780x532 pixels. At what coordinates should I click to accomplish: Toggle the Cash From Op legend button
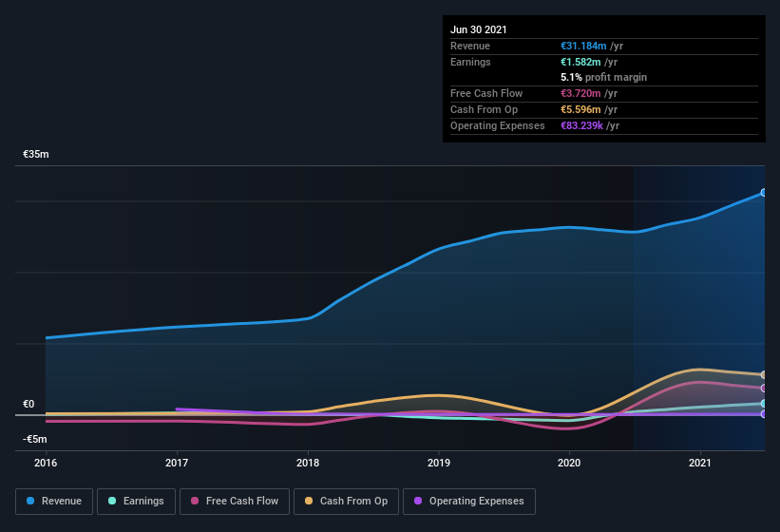346,502
